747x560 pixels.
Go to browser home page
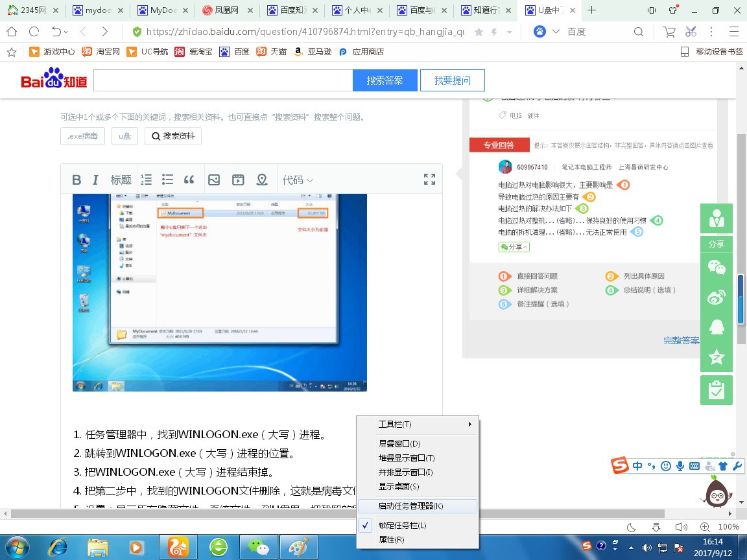[12, 32]
